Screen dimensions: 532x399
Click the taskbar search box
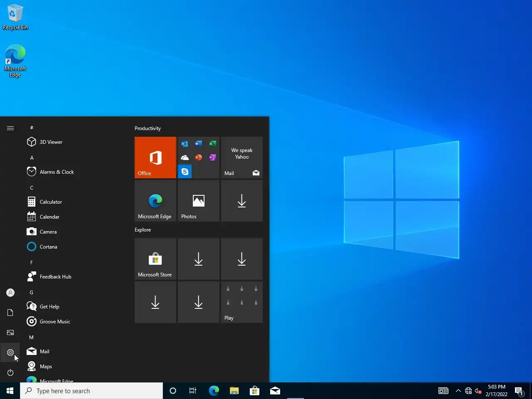click(91, 391)
